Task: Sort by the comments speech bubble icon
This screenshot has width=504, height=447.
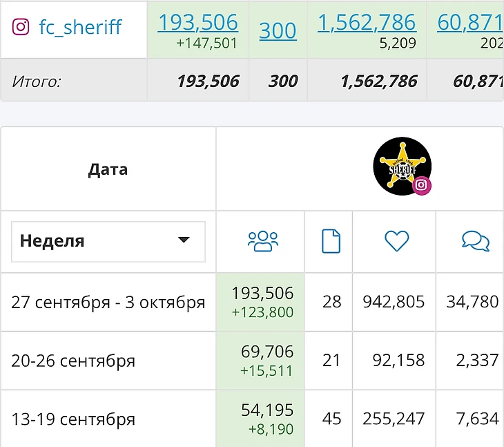Action: point(475,240)
